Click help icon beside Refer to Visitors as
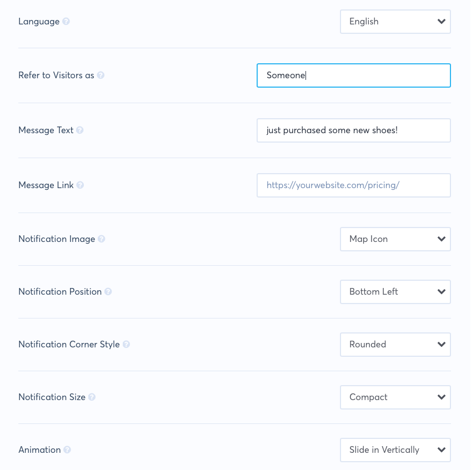 [101, 75]
